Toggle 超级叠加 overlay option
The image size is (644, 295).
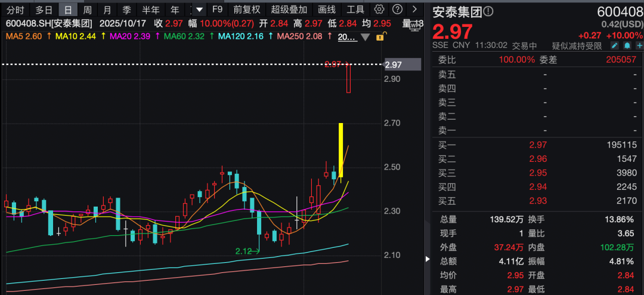click(289, 10)
